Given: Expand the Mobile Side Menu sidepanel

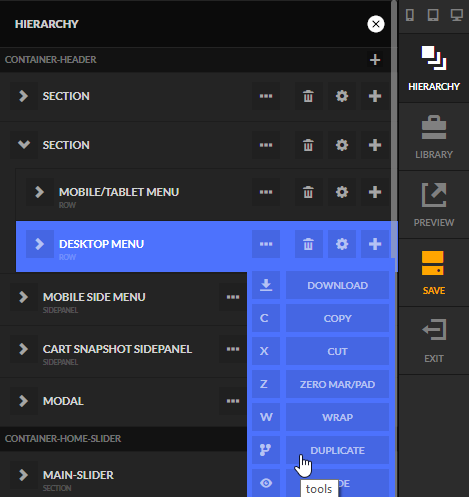Looking at the screenshot, I should tap(24, 297).
